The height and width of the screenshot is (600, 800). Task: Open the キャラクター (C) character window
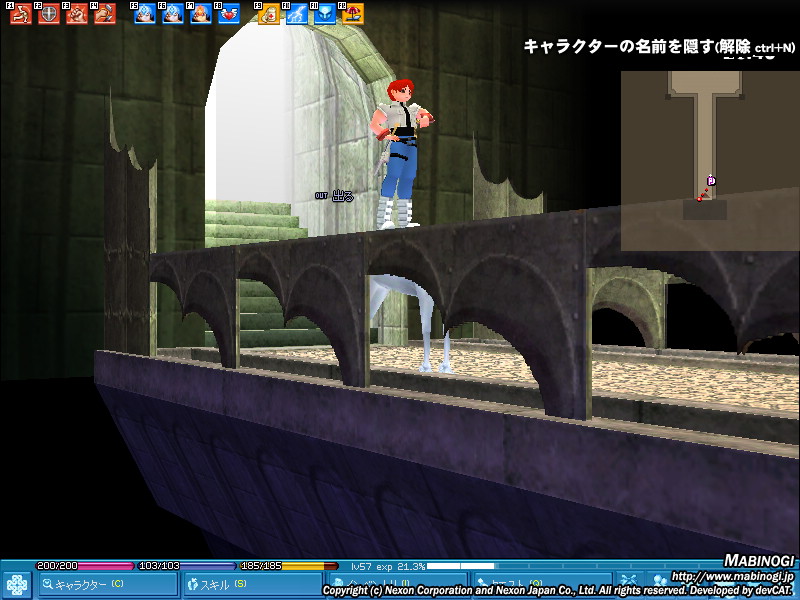(107, 585)
